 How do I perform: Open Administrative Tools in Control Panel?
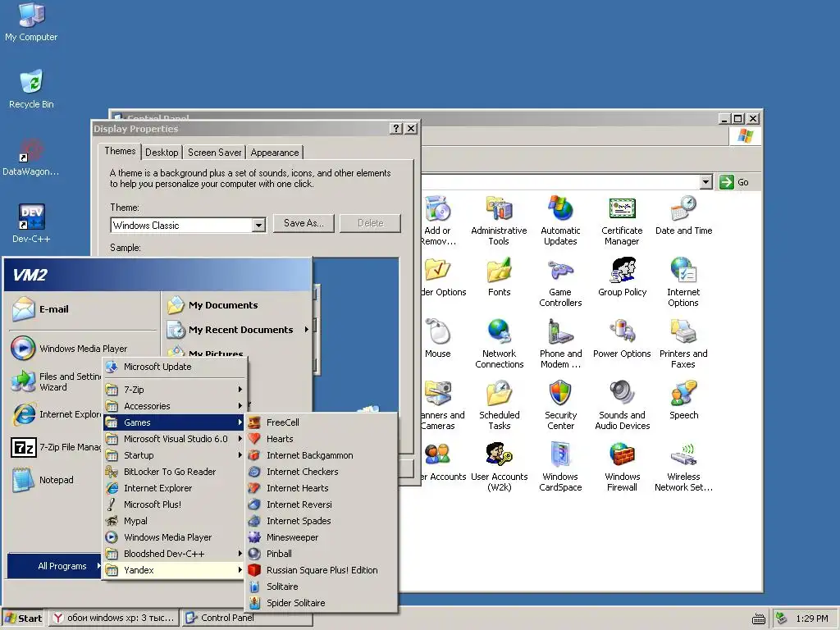coord(499,221)
